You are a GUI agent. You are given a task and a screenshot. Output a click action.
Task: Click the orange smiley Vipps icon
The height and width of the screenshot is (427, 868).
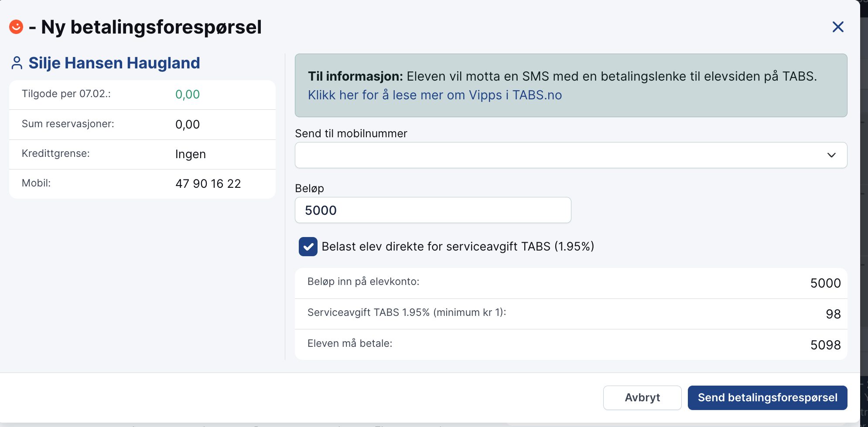pos(16,27)
